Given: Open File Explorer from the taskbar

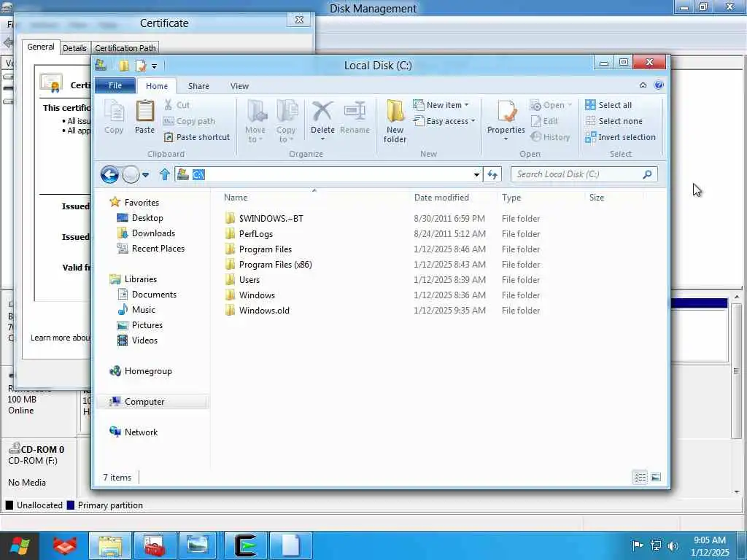Looking at the screenshot, I should pyautogui.click(x=111, y=545).
